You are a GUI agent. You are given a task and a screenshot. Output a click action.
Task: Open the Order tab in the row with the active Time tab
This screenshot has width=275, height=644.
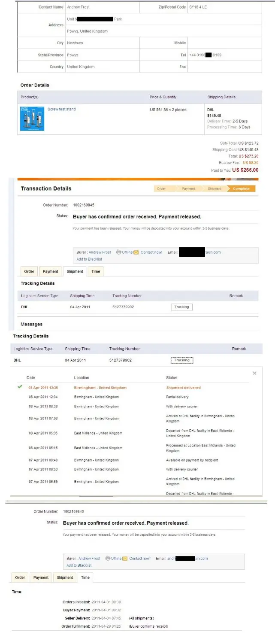point(20,577)
